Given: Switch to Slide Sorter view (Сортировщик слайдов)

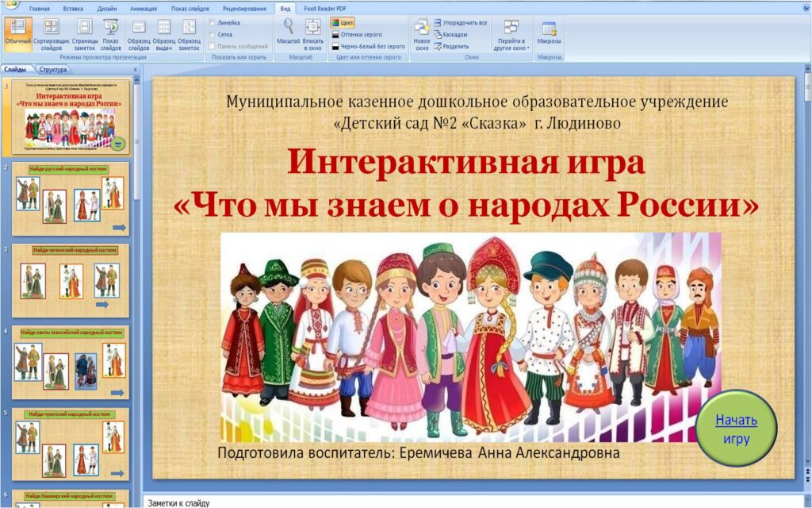Looking at the screenshot, I should point(51,36).
